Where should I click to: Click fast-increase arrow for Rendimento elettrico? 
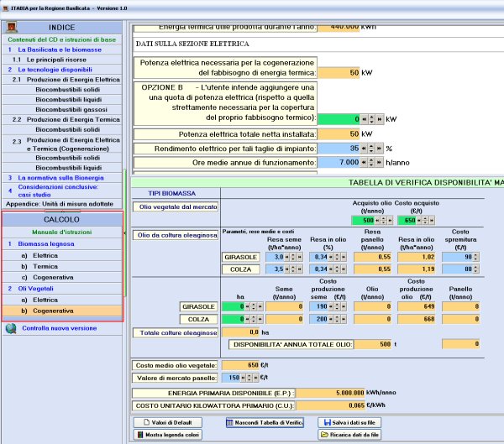380,149
